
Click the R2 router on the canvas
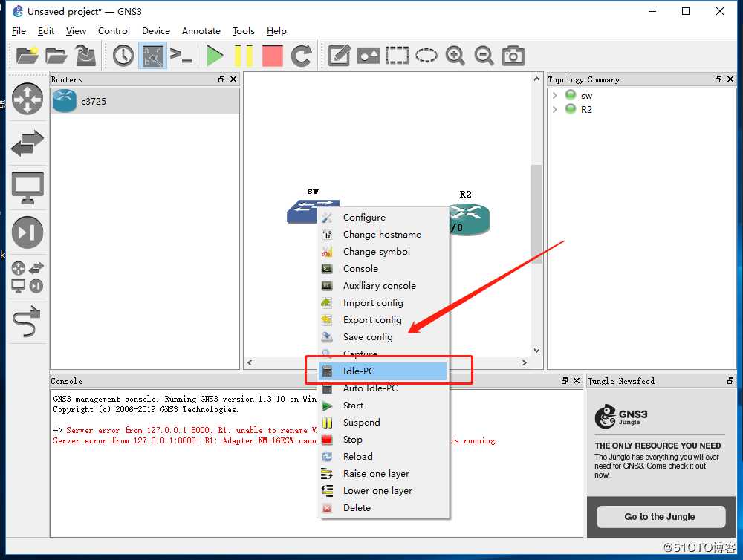[470, 219]
